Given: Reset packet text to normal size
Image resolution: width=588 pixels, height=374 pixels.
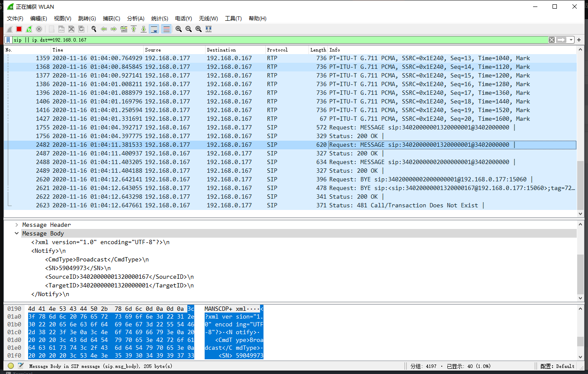Looking at the screenshot, I should pos(199,29).
